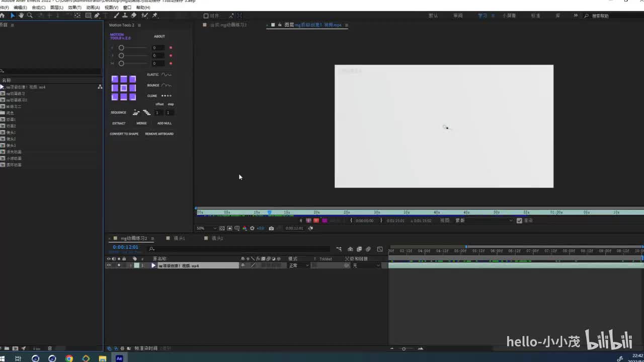Take a snapshot with the camera icon

(271, 228)
